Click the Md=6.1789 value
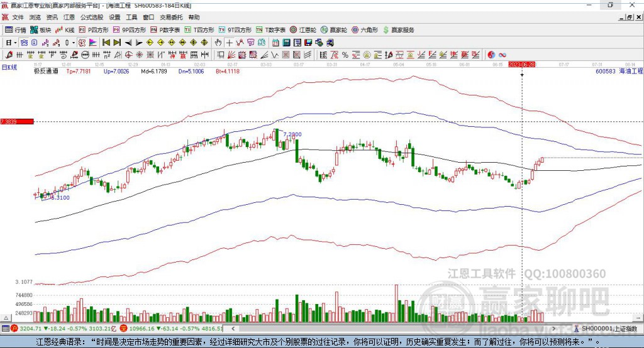 point(154,71)
